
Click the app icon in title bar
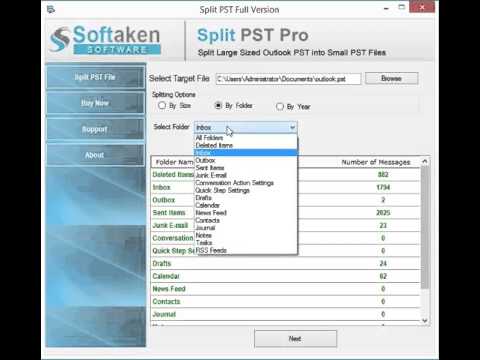[x=51, y=9]
